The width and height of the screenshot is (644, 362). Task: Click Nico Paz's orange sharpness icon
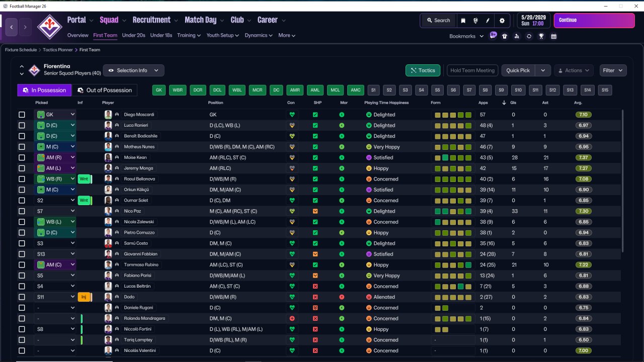tap(315, 211)
